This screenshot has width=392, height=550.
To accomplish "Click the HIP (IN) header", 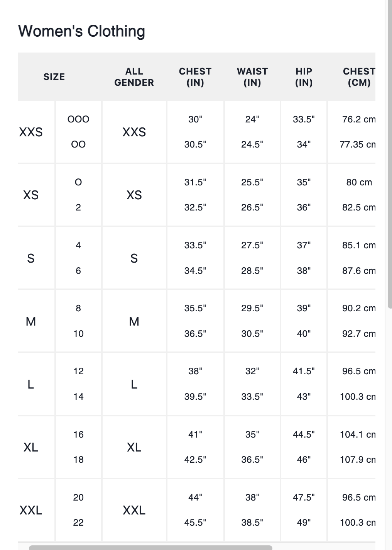I will tap(304, 77).
